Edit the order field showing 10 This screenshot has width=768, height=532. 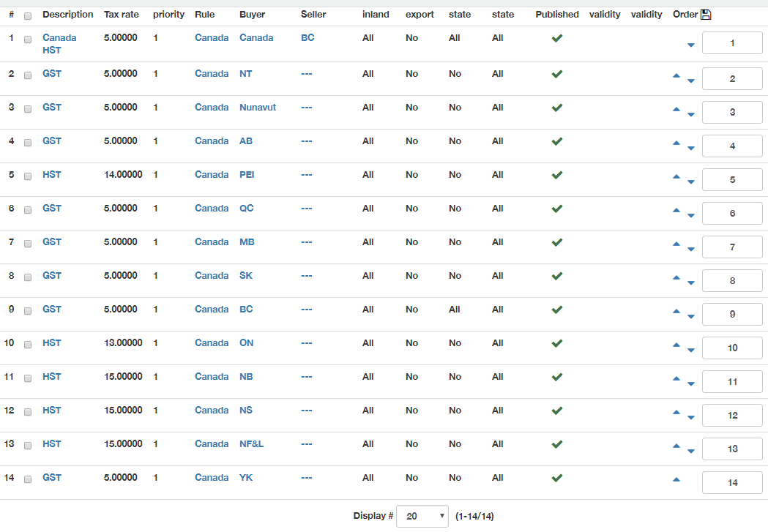coord(732,348)
